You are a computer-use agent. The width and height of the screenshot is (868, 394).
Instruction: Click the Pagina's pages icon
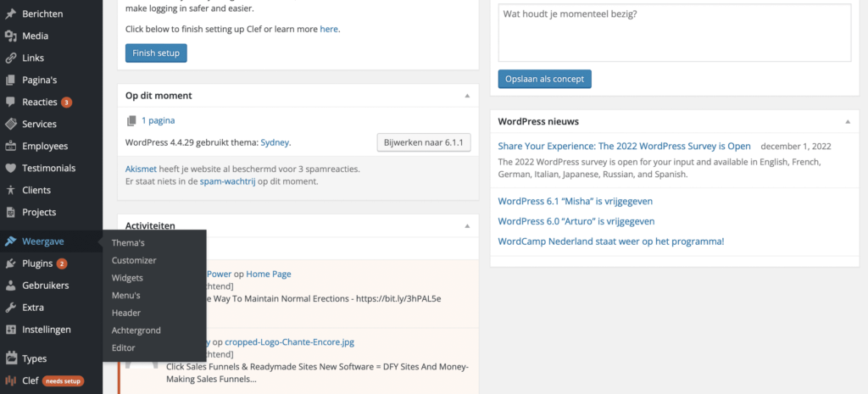pyautogui.click(x=10, y=80)
